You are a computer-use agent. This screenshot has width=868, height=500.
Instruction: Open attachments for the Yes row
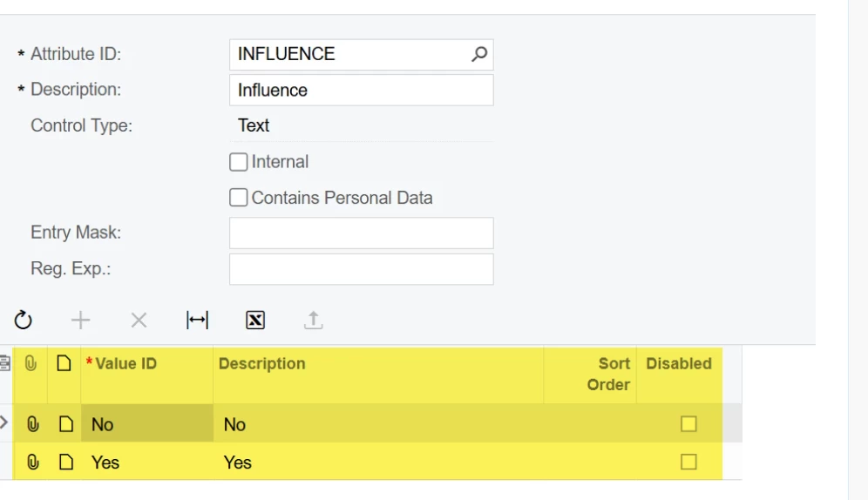coord(32,463)
